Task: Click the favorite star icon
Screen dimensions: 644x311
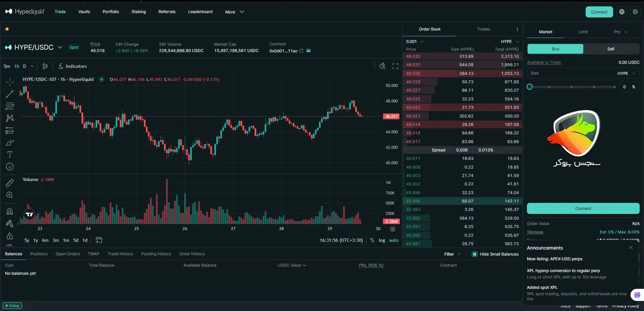Action: (x=7, y=29)
